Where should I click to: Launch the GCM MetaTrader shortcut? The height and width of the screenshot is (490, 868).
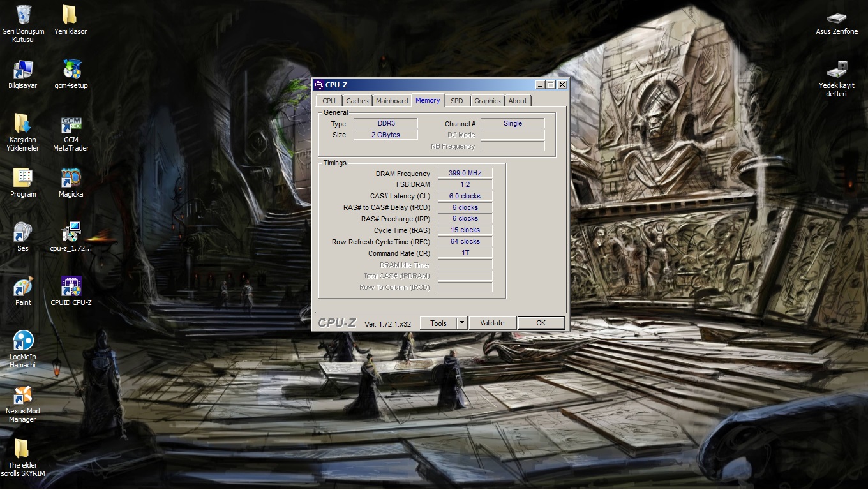(x=71, y=123)
